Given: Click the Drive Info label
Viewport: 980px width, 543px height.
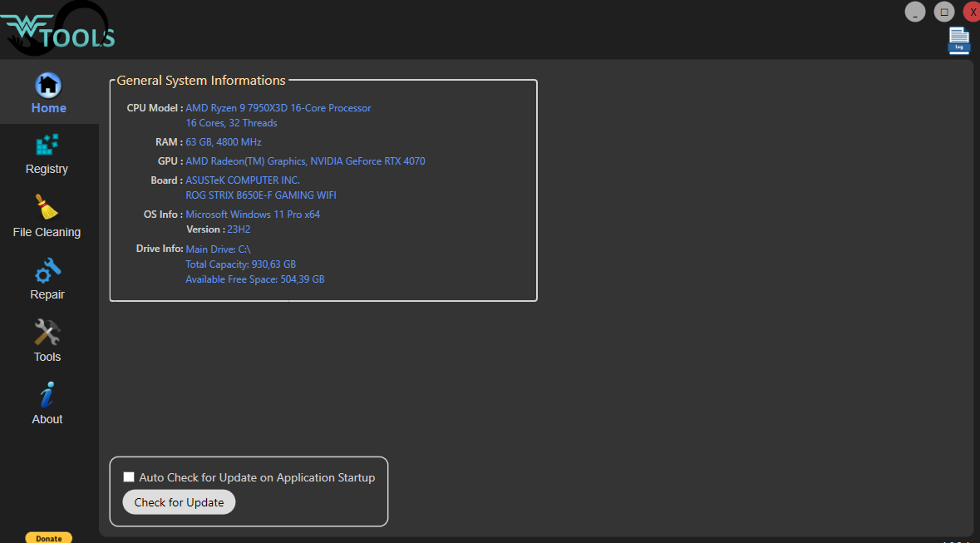Looking at the screenshot, I should (160, 249).
